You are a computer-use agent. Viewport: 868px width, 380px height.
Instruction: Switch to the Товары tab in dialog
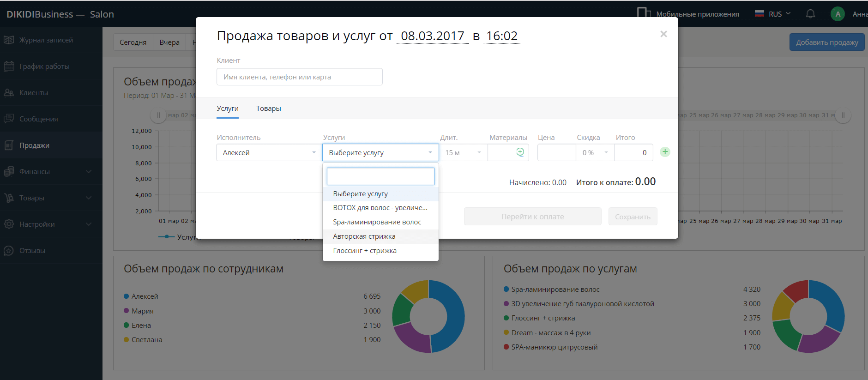268,109
